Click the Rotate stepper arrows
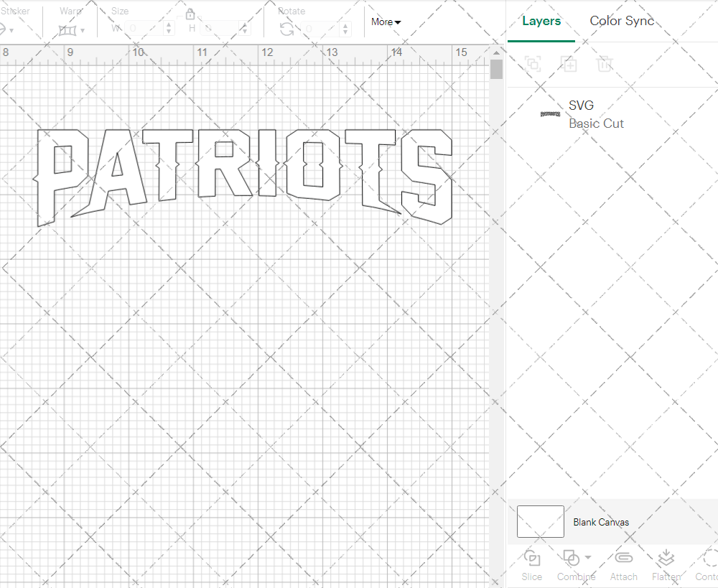The width and height of the screenshot is (718, 588). (x=345, y=29)
